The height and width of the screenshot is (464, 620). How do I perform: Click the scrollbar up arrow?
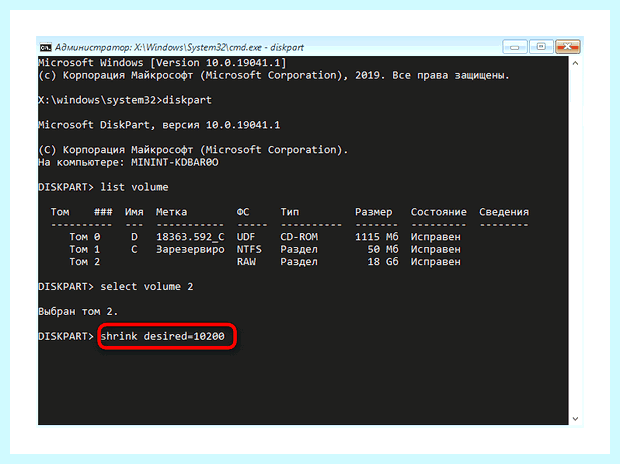[x=575, y=63]
